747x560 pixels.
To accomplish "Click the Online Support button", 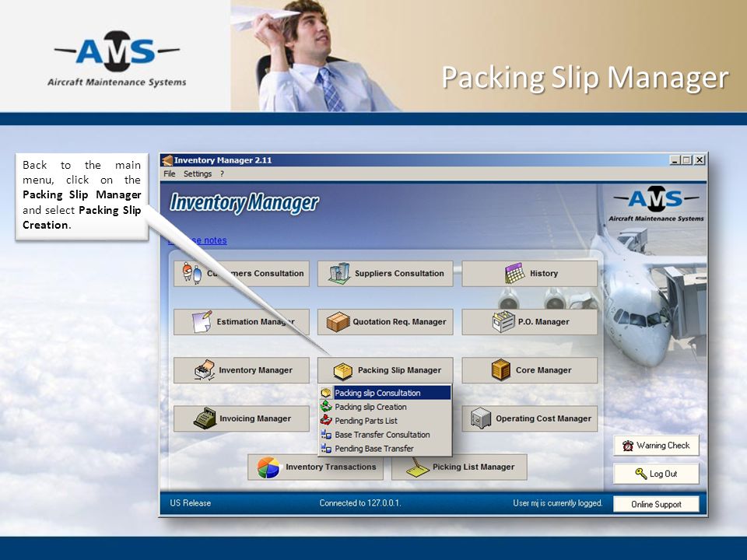I will 656,504.
